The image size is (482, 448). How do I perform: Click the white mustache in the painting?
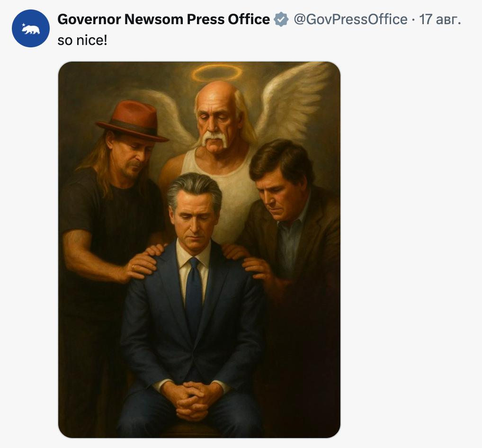click(x=216, y=137)
